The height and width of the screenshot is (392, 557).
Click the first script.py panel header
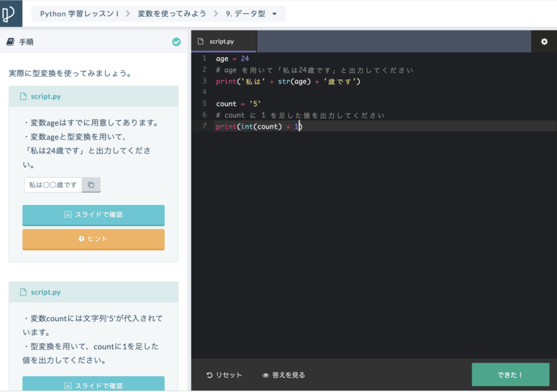pyautogui.click(x=93, y=96)
